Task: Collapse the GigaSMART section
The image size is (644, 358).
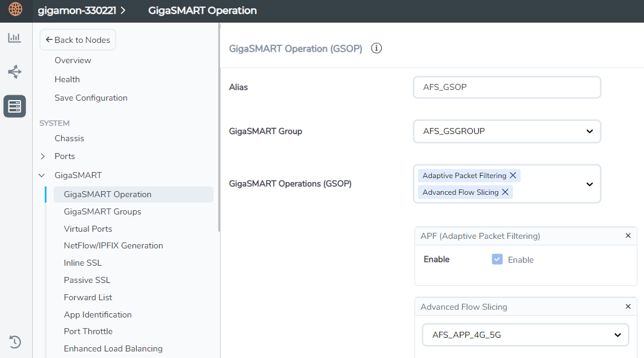Action: click(42, 176)
